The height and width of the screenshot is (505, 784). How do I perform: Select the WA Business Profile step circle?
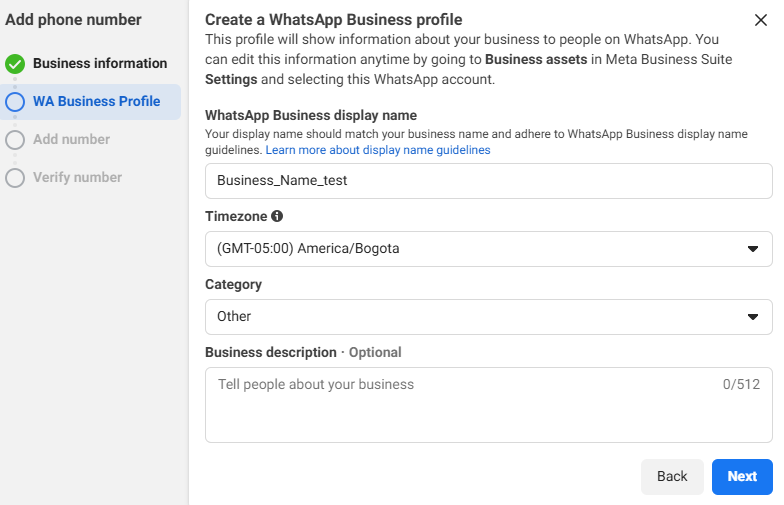pyautogui.click(x=15, y=102)
